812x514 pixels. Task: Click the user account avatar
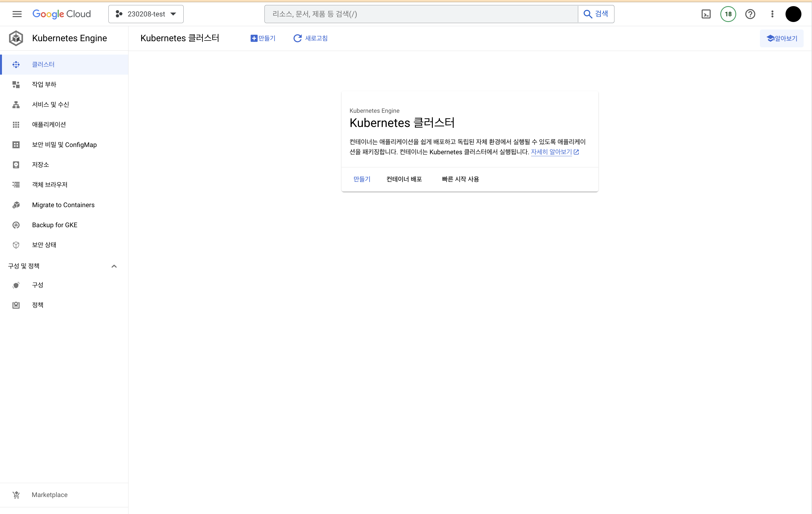pos(793,14)
